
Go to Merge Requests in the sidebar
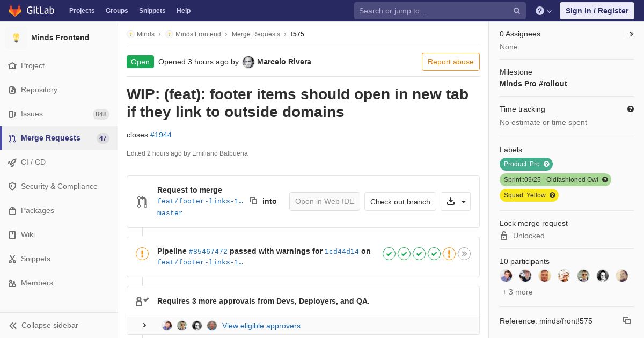tap(59, 138)
